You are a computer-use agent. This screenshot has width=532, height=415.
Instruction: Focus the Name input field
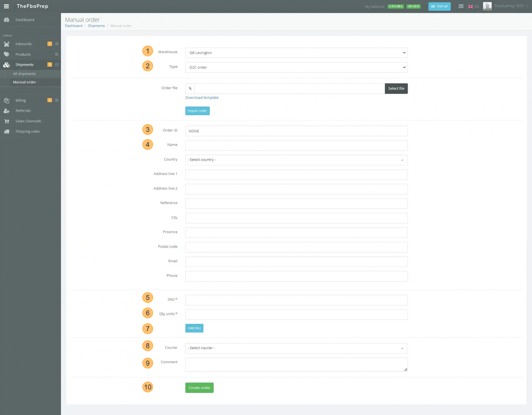[296, 145]
